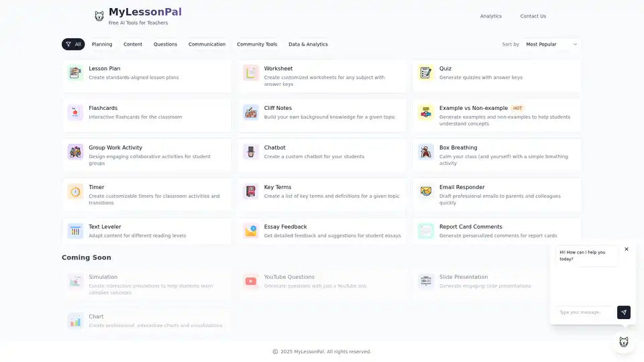Open the Essay Feedback tool card
644x362 pixels.
(x=322, y=231)
